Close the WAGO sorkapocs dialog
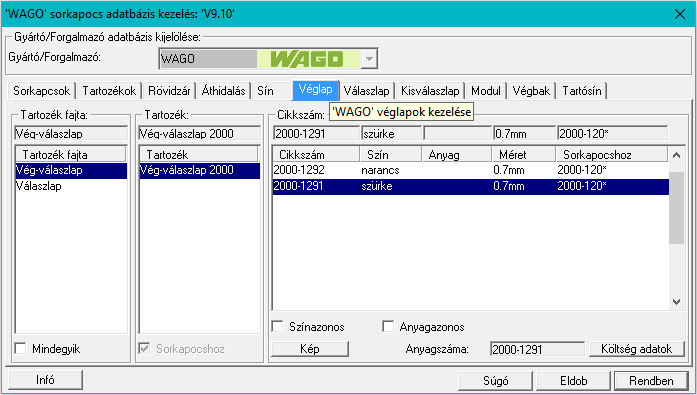The width and height of the screenshot is (697, 395). pyautogui.click(x=680, y=14)
